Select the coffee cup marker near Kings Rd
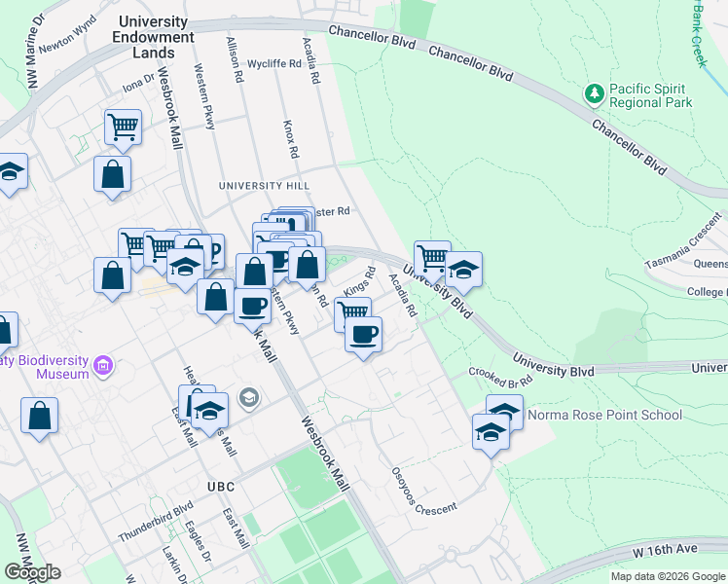 pyautogui.click(x=364, y=335)
